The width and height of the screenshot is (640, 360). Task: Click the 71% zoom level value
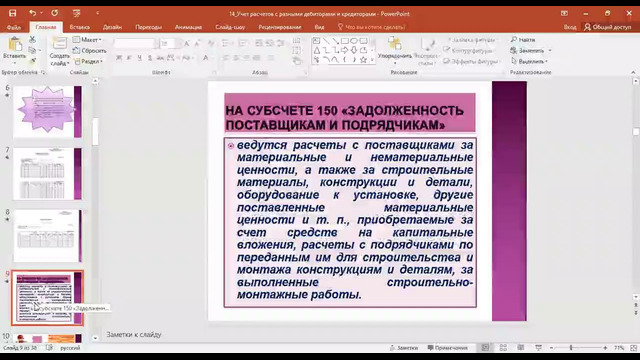point(619,348)
